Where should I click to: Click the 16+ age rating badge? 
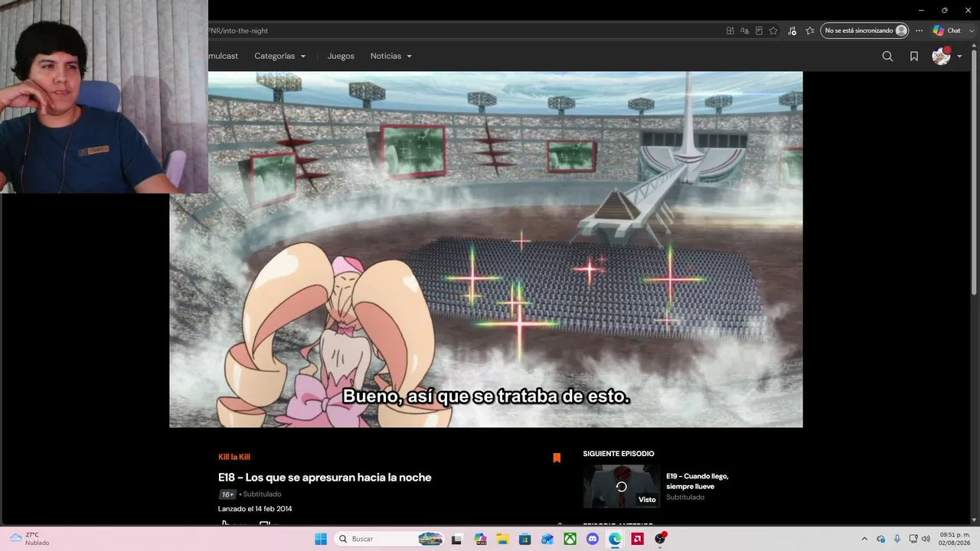[x=227, y=494]
